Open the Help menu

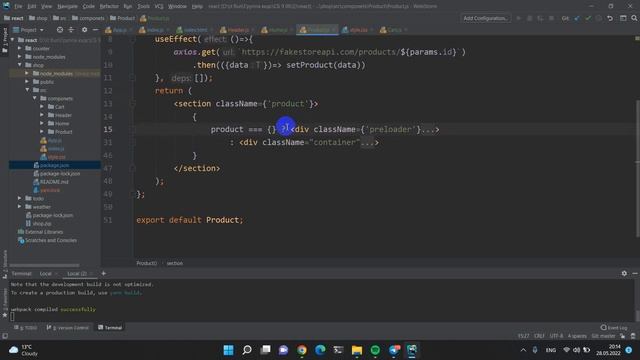click(x=197, y=6)
